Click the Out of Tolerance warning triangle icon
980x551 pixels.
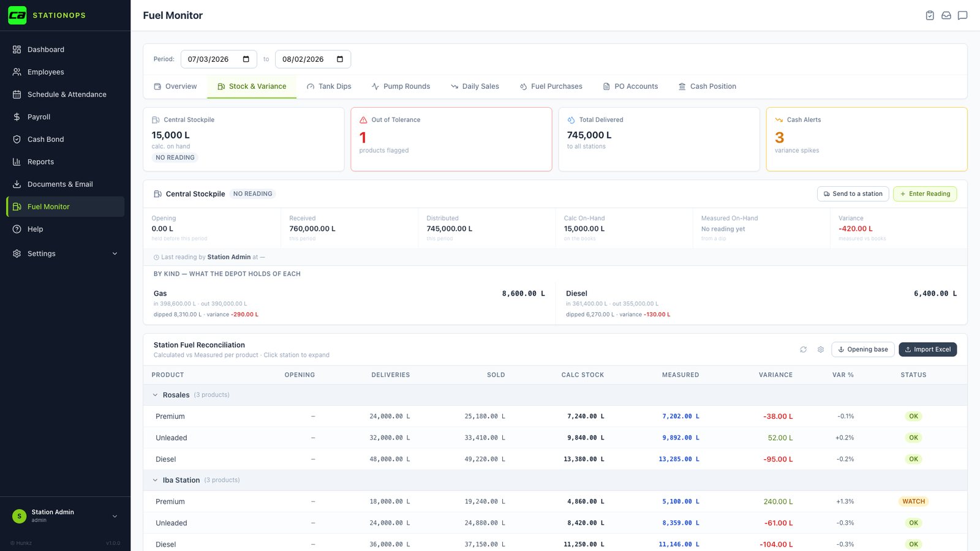[363, 120]
